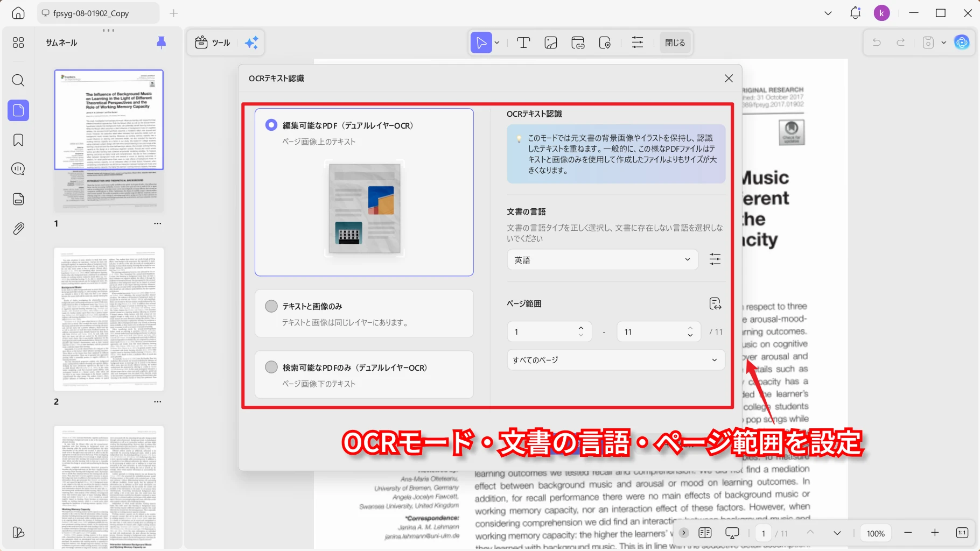980x551 pixels.
Task: Select the Image insert tool
Action: (x=551, y=43)
